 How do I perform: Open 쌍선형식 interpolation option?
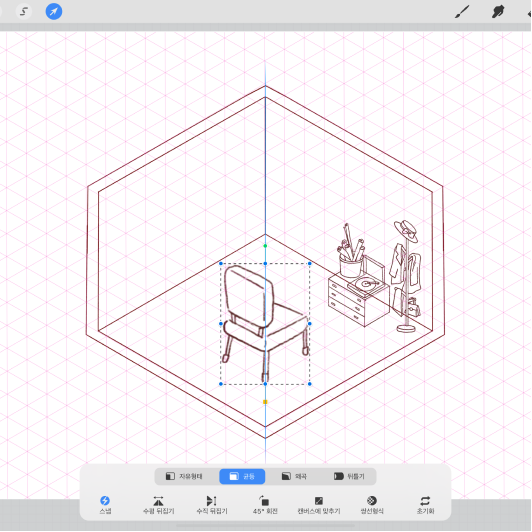tap(372, 505)
